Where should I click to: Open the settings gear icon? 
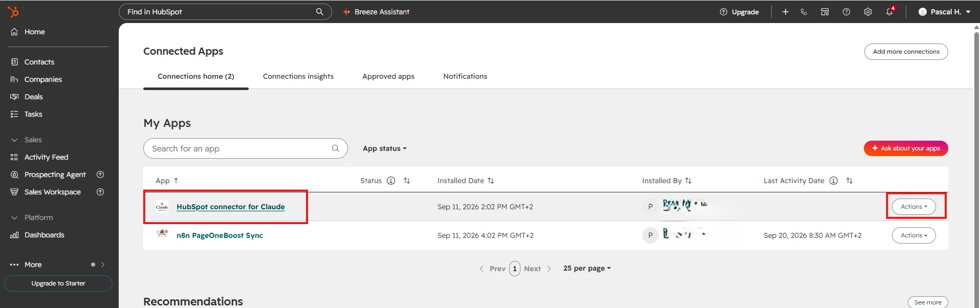[868, 12]
